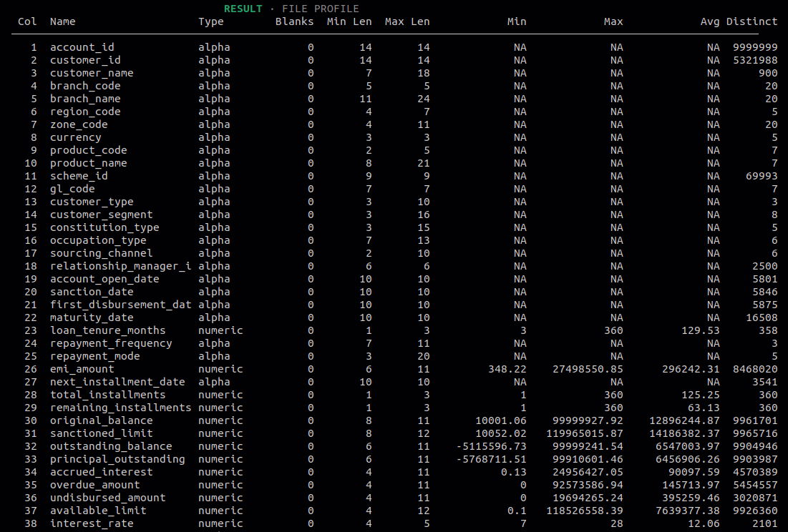The image size is (788, 532).
Task: Select the 'interest_rate' field name
Action: (x=92, y=524)
